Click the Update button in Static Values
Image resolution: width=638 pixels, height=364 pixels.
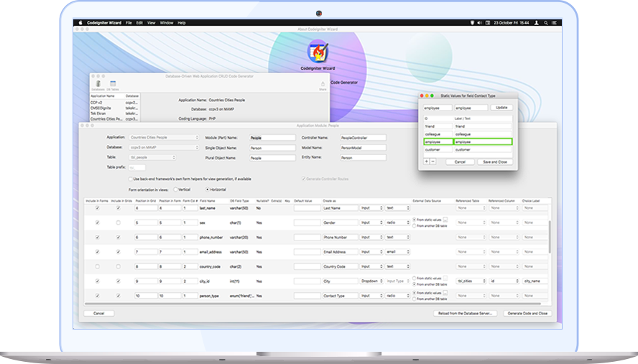point(501,108)
